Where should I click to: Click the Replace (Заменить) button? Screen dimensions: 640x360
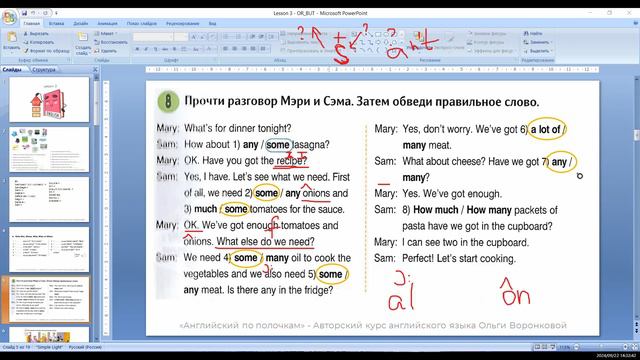click(x=538, y=42)
